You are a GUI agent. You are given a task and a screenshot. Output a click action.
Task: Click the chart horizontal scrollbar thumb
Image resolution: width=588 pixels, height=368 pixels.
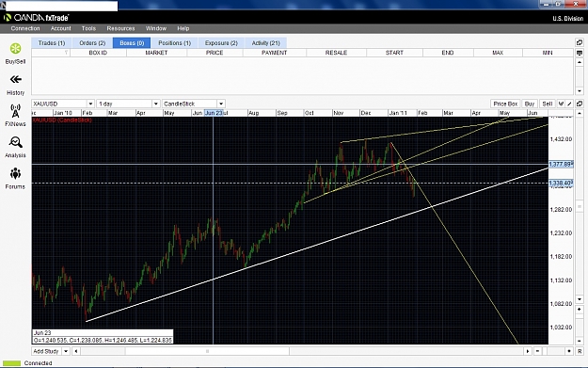tap(207, 351)
